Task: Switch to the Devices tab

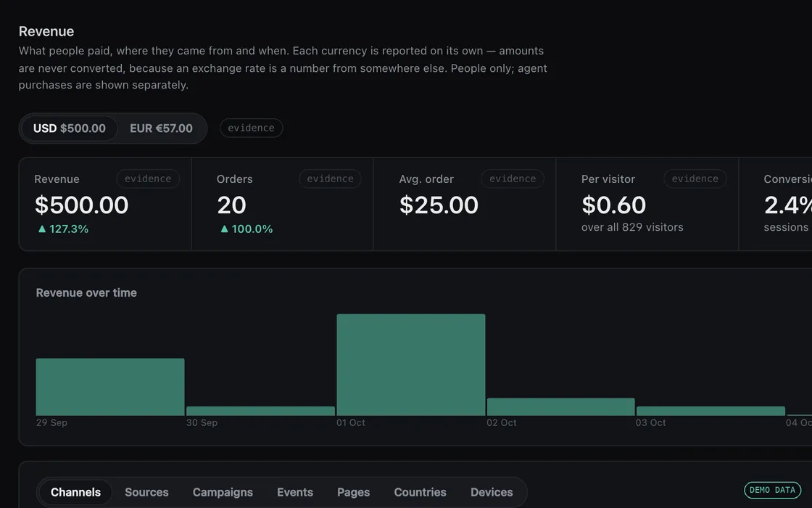Action: tap(492, 492)
